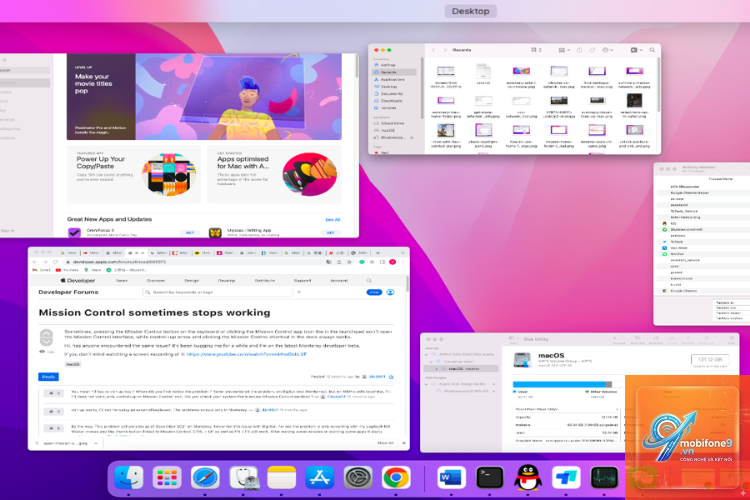Screen dimensions: 750x500
Task: Collapse Apple Disk Image Media in Disk Utility
Action: 426,384
